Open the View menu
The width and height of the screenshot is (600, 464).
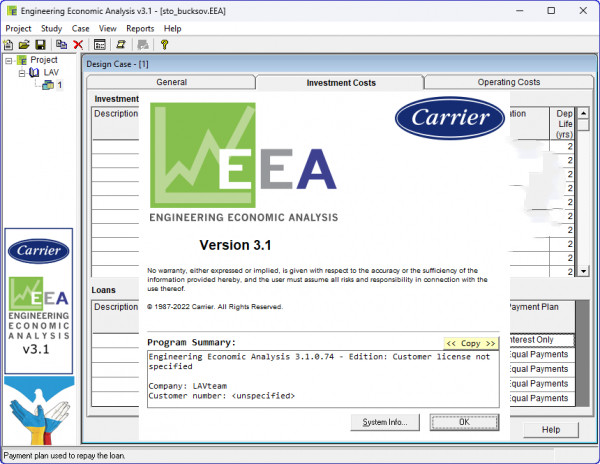108,29
